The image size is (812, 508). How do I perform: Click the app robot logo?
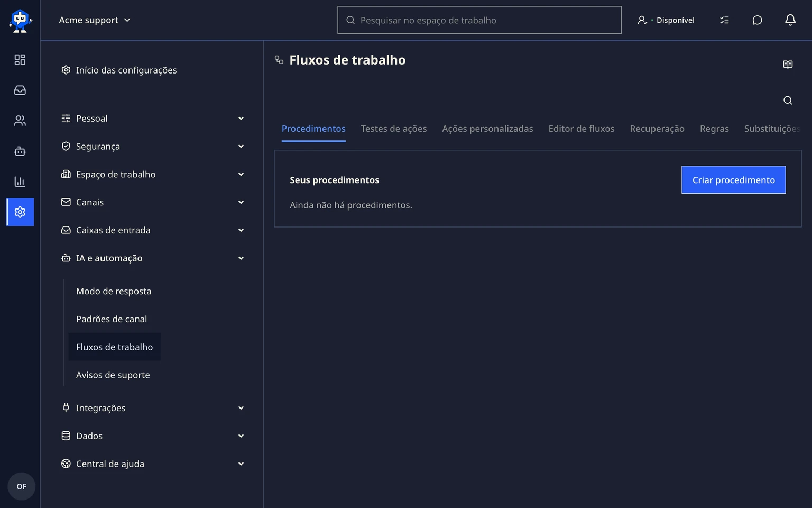[x=20, y=20]
